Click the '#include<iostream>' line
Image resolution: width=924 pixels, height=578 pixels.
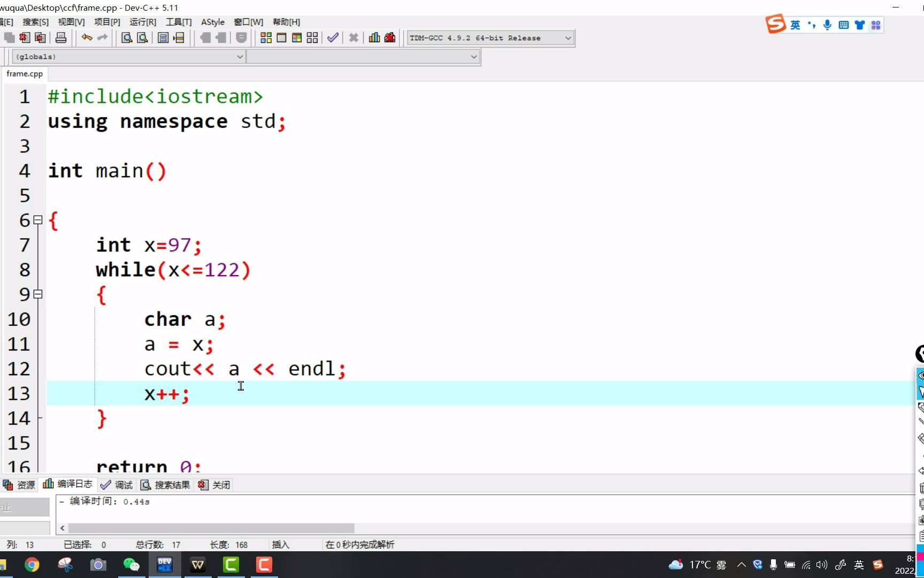pos(156,97)
